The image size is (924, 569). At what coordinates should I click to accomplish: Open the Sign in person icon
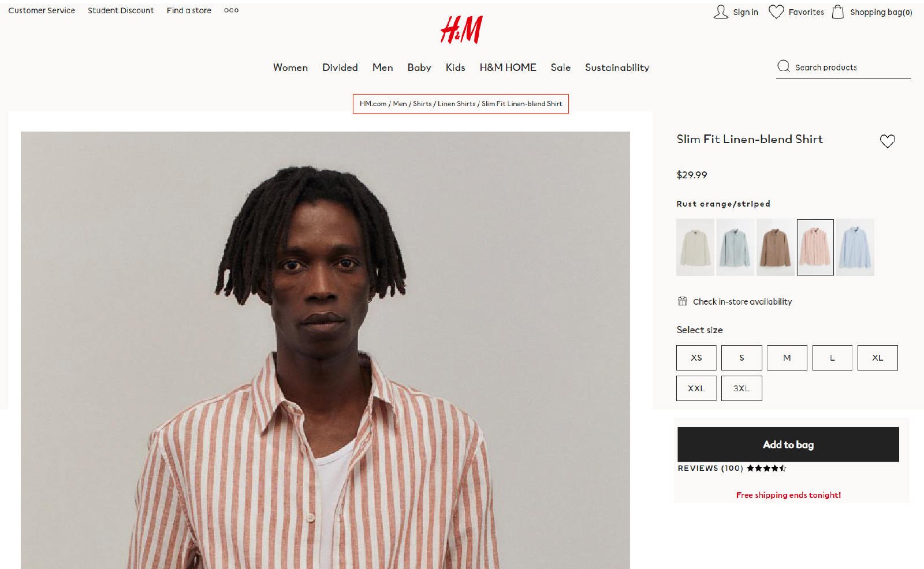click(x=721, y=12)
